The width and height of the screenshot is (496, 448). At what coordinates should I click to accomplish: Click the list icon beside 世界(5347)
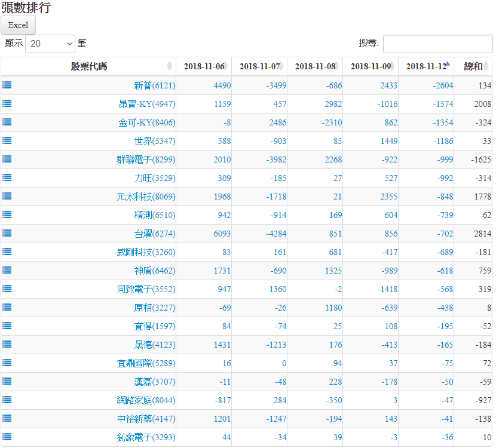[7, 141]
